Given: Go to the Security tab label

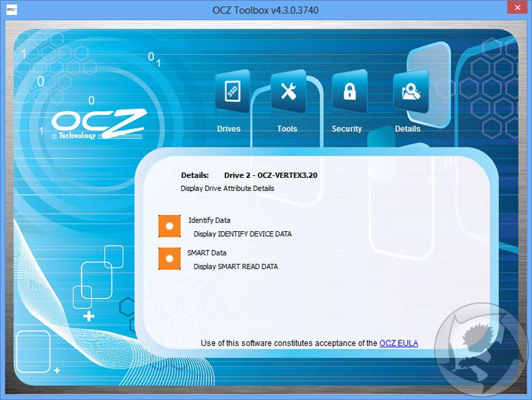Looking at the screenshot, I should pyautogui.click(x=347, y=129).
